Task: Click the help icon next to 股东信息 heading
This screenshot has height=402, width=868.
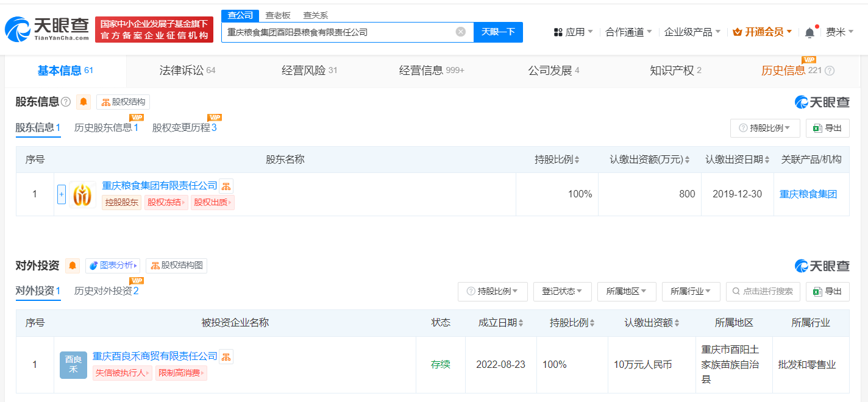Action: (x=66, y=102)
